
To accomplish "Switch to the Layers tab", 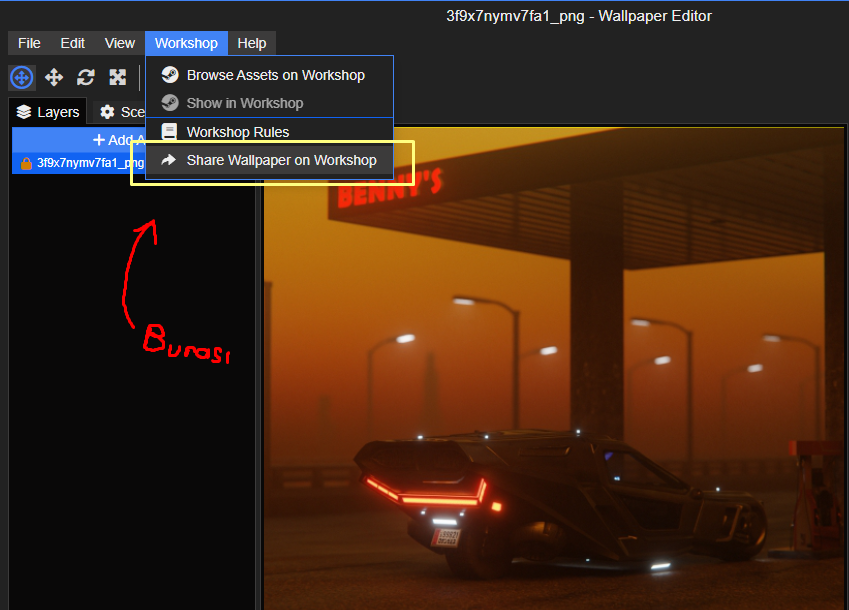I will click(x=48, y=112).
